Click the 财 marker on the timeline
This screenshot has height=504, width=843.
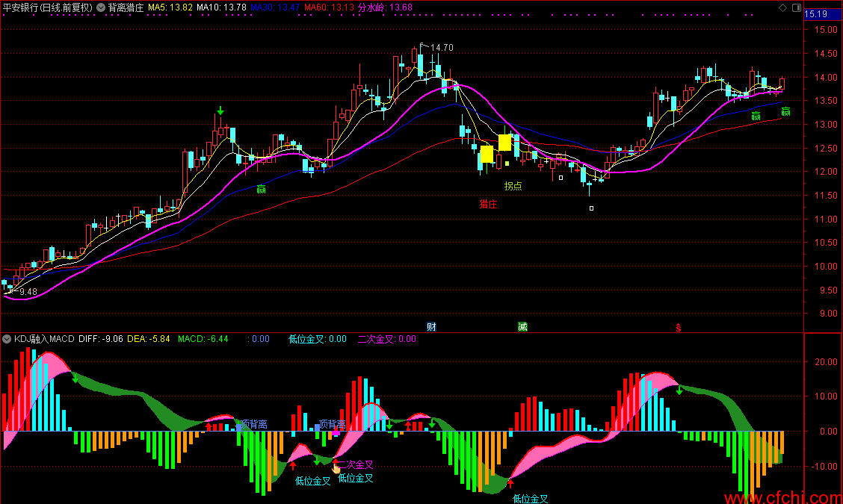pos(431,327)
